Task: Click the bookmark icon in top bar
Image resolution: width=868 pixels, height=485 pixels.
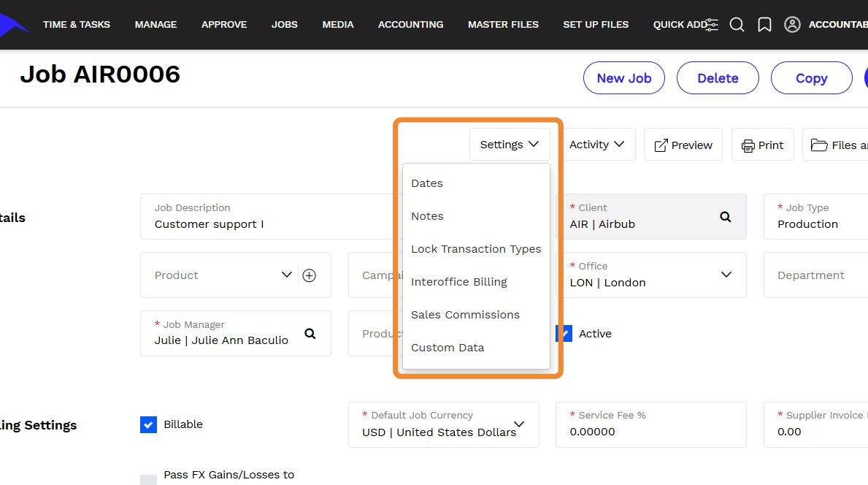Action: [x=764, y=24]
